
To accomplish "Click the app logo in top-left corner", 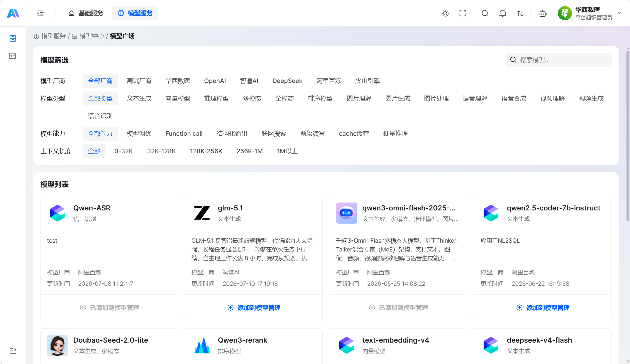I will pos(13,13).
